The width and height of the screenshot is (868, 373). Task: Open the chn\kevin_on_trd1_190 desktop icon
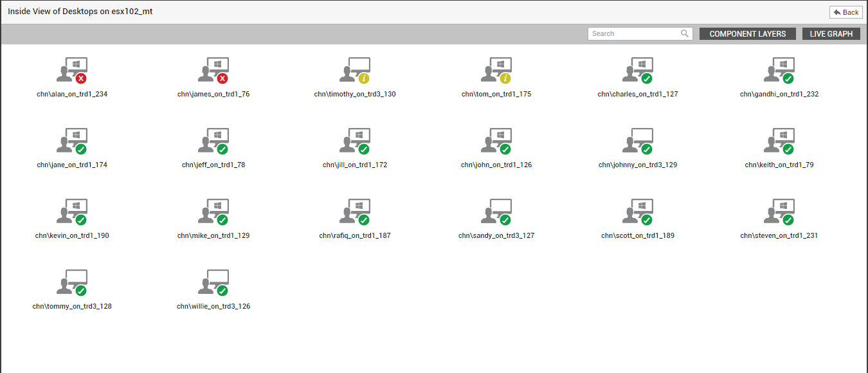click(72, 212)
